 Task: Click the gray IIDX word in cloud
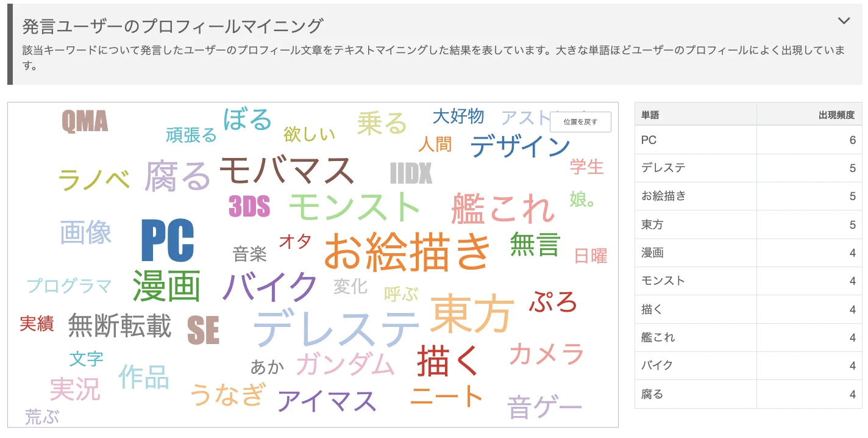point(411,173)
